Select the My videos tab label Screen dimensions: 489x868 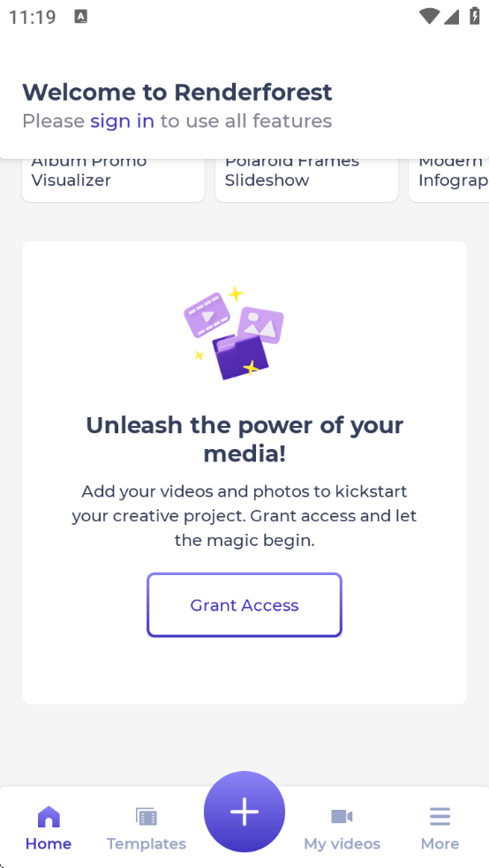point(342,843)
